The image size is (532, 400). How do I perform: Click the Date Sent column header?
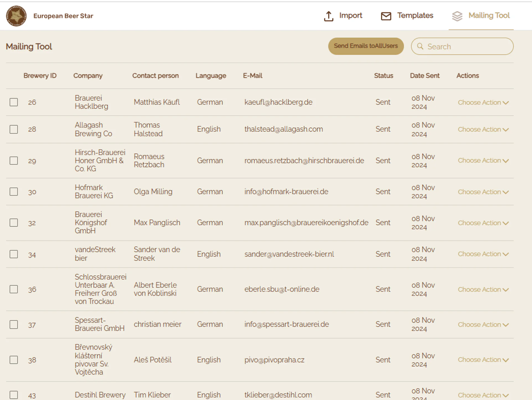[425, 76]
